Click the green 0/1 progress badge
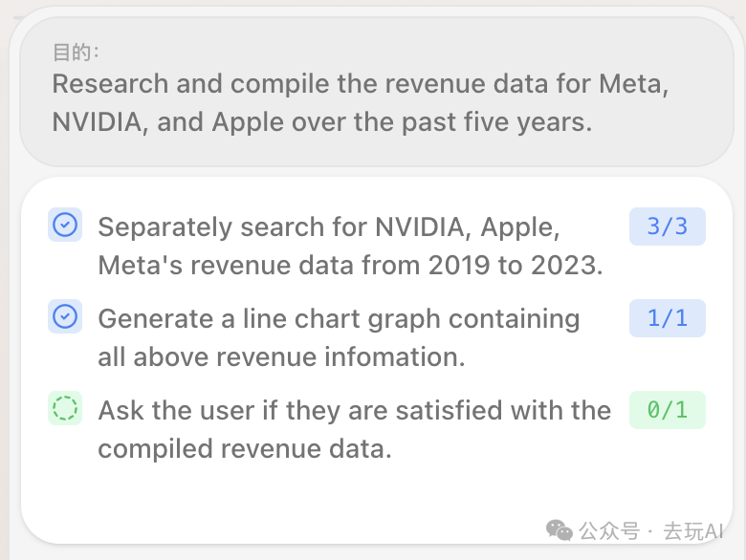The height and width of the screenshot is (560, 746). 667,410
